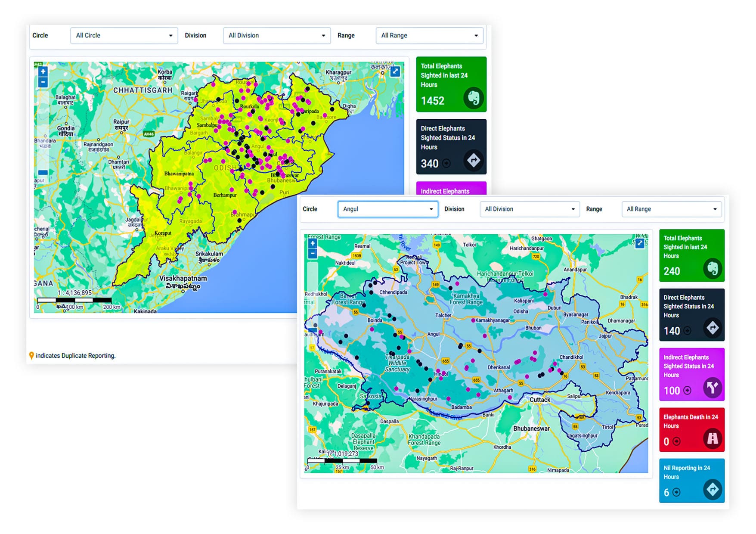Viewport: 756px width, 534px height.
Task: Expand the All Range dropdown in top panel
Action: click(x=429, y=35)
